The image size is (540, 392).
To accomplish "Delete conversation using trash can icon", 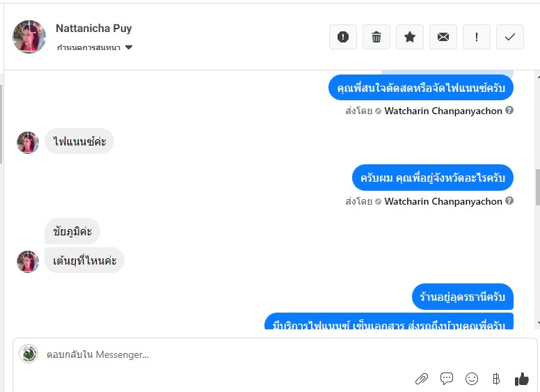I will click(x=376, y=37).
